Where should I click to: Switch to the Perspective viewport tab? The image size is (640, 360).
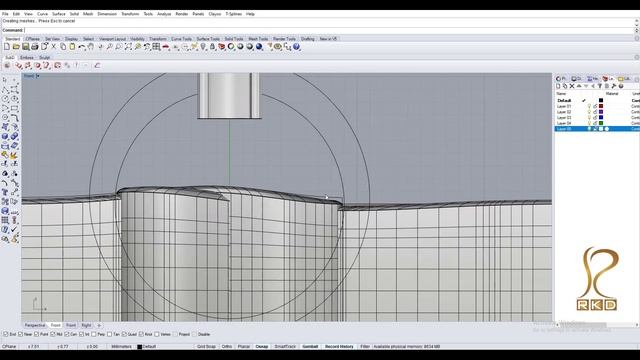coord(35,325)
